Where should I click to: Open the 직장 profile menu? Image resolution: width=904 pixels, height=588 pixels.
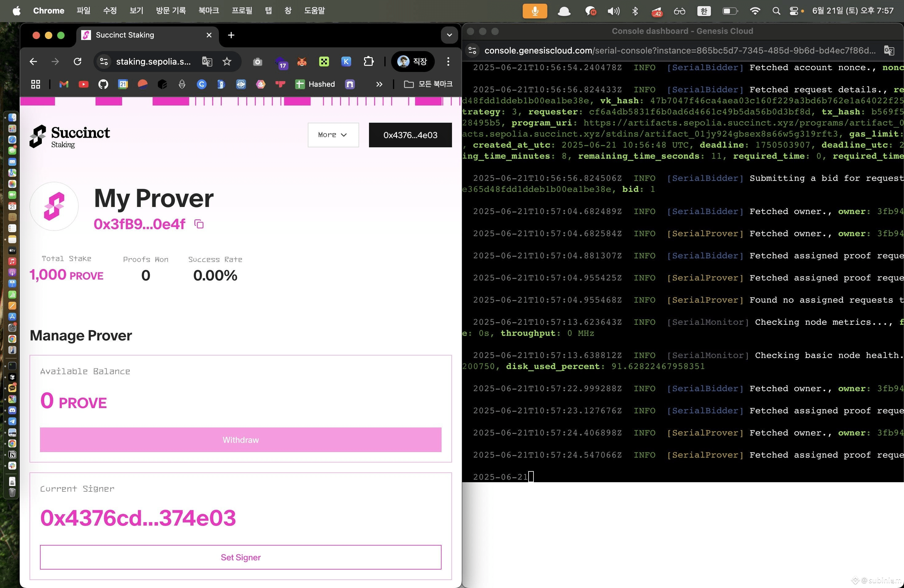point(413,62)
